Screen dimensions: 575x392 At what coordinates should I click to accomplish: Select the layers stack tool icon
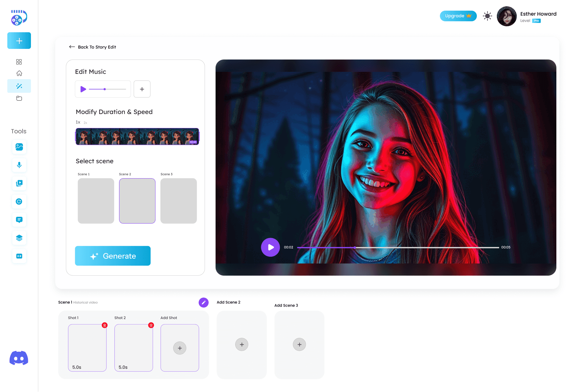click(x=19, y=238)
